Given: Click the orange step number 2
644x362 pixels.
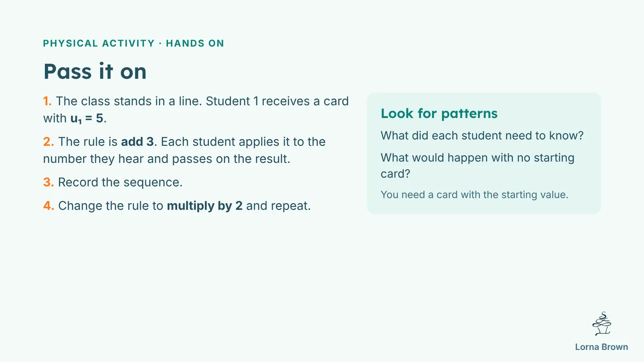Looking at the screenshot, I should pos(48,142).
